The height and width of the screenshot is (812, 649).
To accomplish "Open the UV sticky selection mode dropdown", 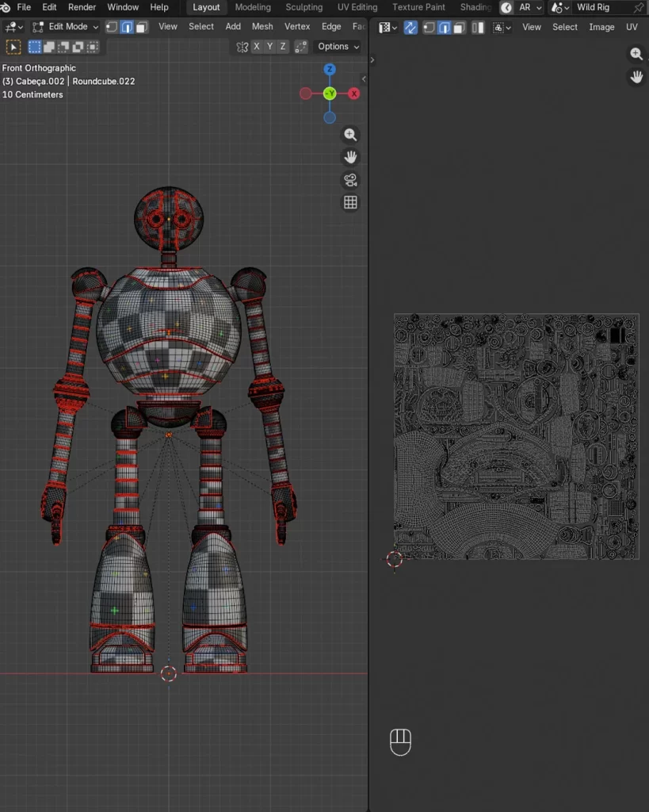I will pos(502,28).
